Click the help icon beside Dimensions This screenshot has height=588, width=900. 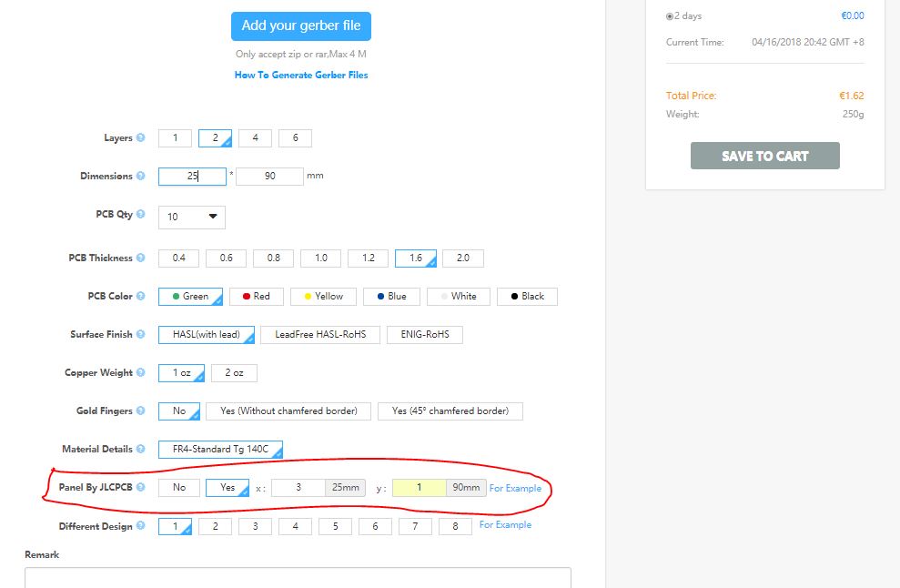tap(141, 177)
